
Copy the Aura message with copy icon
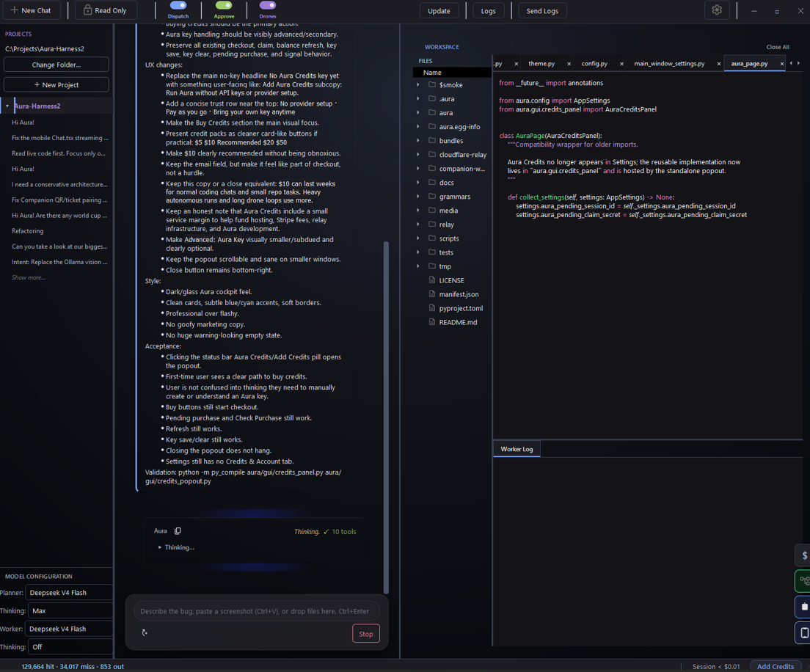(x=178, y=531)
